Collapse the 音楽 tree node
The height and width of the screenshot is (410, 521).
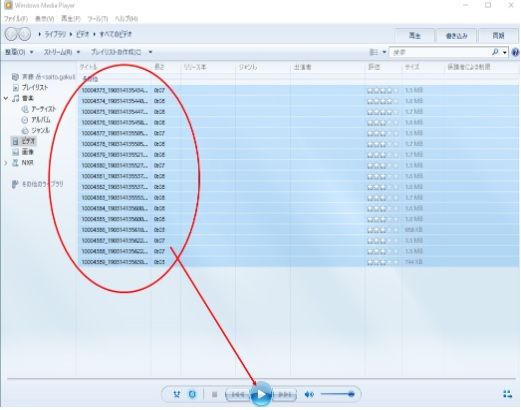[x=6, y=98]
